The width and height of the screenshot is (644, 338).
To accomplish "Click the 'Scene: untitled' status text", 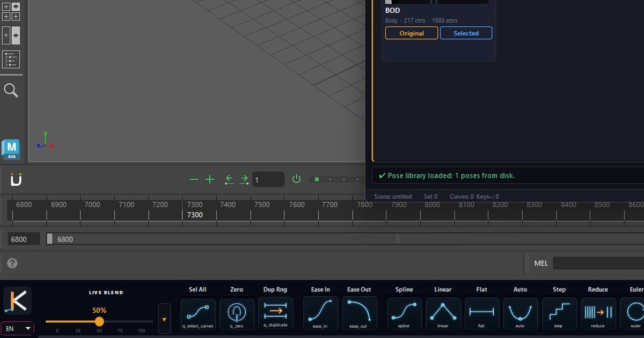I will [393, 196].
